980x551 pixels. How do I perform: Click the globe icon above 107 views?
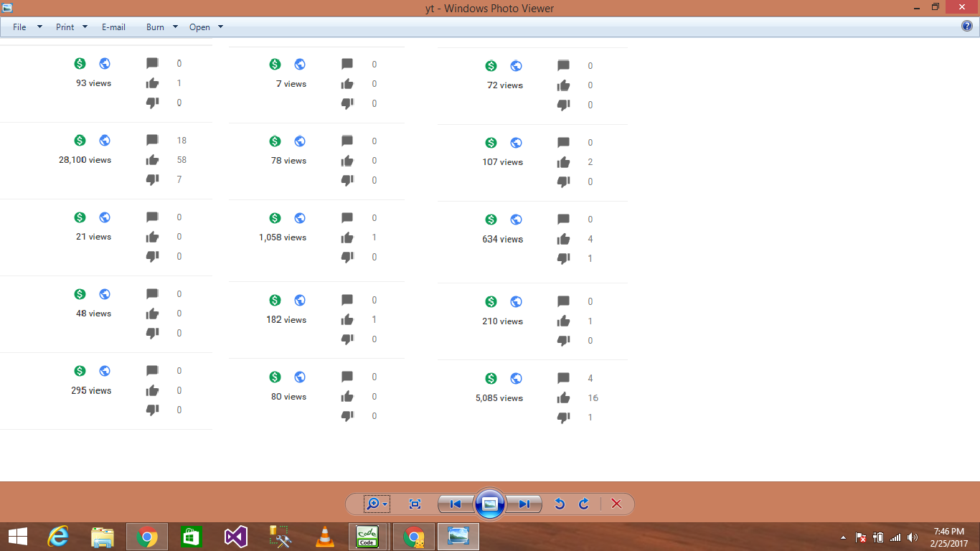click(516, 143)
